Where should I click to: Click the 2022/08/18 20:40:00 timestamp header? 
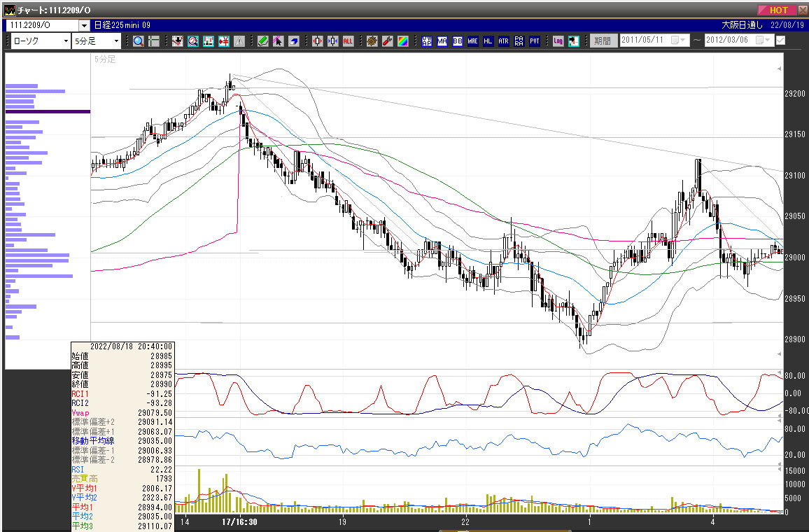point(131,346)
